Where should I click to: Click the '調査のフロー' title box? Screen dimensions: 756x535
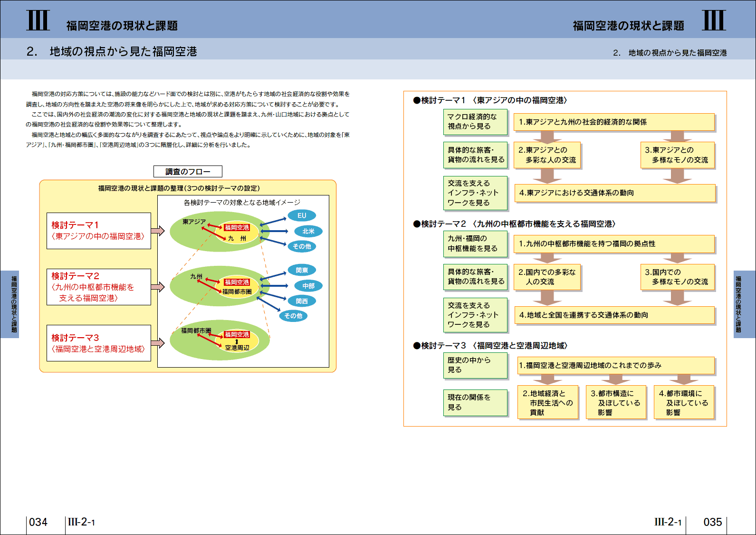pyautogui.click(x=188, y=172)
